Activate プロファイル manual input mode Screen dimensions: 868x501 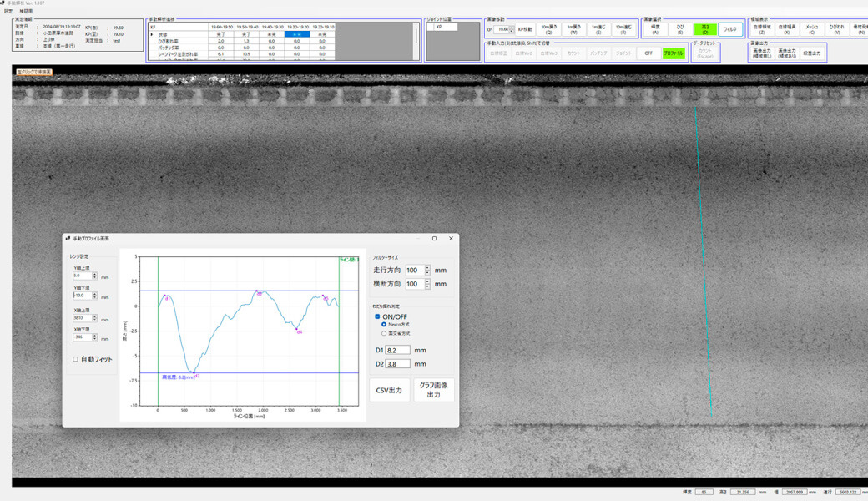(x=674, y=53)
